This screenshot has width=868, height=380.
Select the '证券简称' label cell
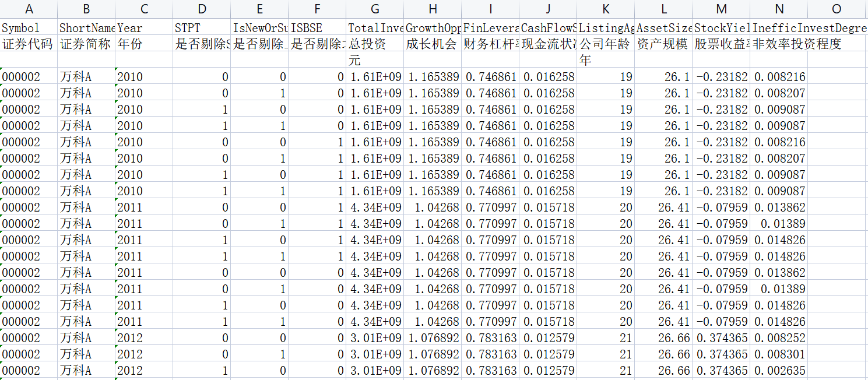tap(87, 44)
